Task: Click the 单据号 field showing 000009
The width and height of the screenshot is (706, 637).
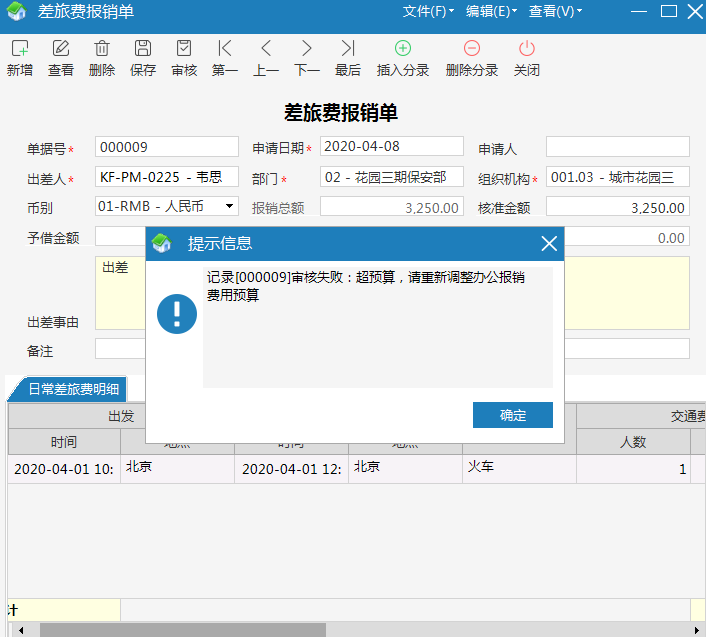Action: pos(167,147)
